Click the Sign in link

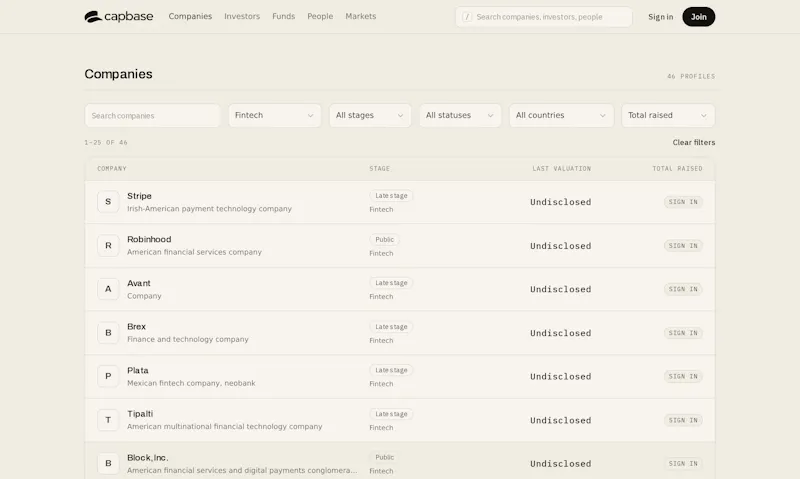pyautogui.click(x=660, y=17)
